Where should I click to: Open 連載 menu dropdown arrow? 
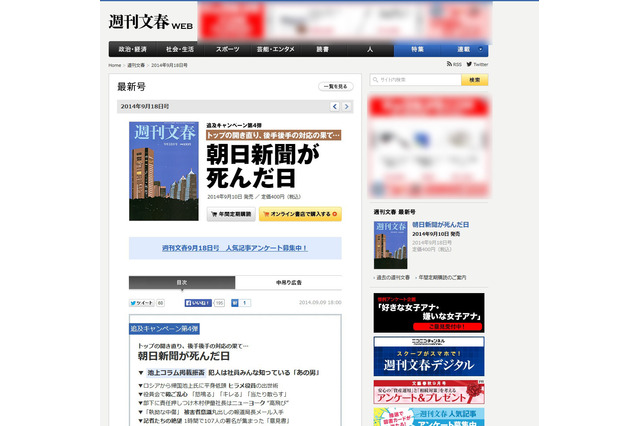(480, 49)
